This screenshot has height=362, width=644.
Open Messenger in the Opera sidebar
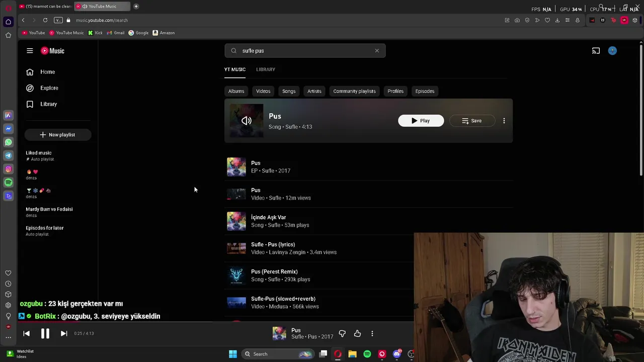coord(8,129)
